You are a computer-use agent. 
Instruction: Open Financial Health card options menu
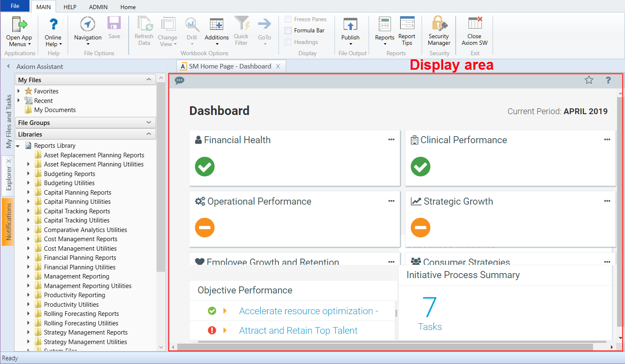coord(391,140)
